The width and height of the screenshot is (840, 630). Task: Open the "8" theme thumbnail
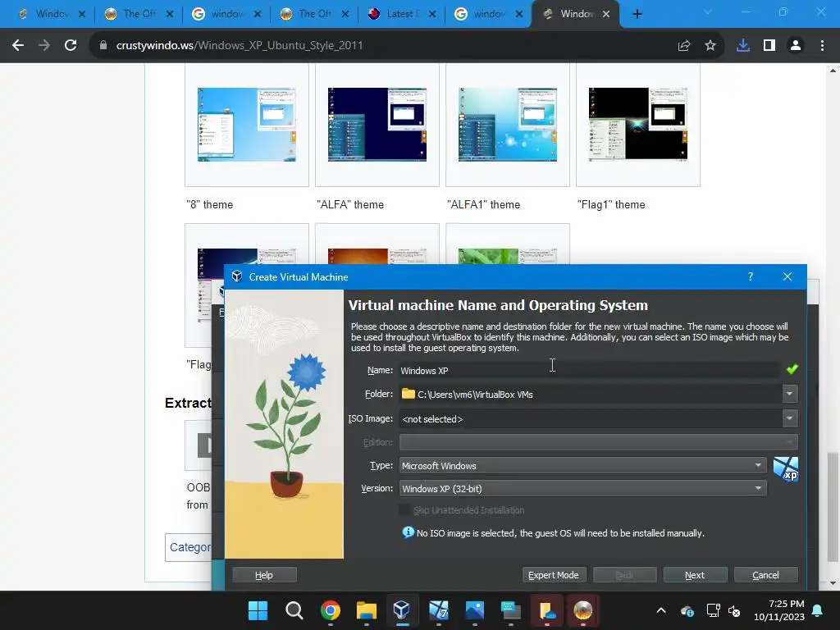[246, 125]
